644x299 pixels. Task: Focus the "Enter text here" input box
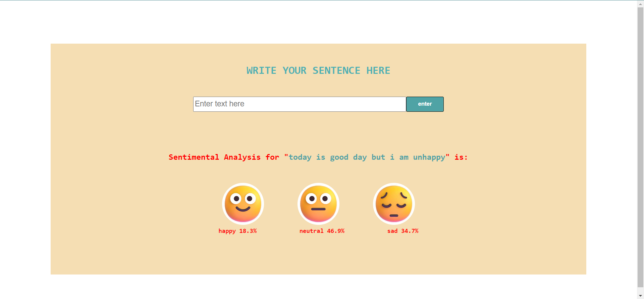299,104
